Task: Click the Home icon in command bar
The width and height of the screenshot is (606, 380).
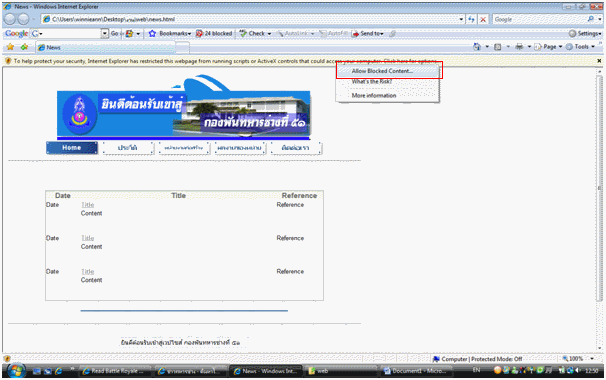Action: (x=477, y=47)
